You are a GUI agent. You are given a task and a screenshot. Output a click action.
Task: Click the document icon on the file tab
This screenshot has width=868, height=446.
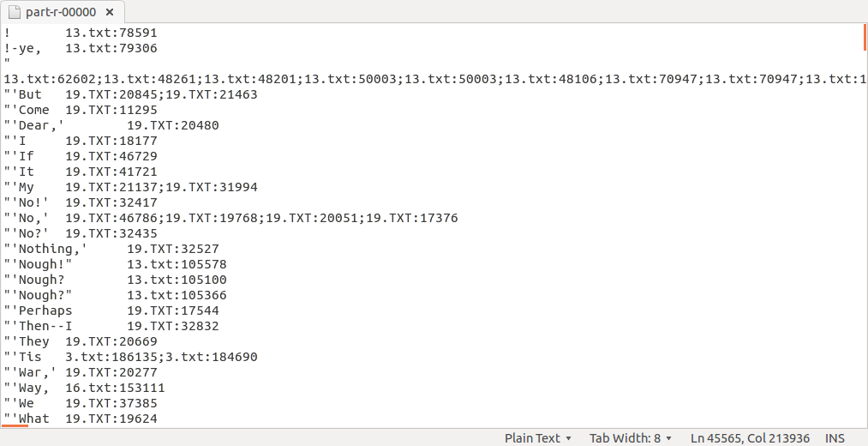pos(14,12)
